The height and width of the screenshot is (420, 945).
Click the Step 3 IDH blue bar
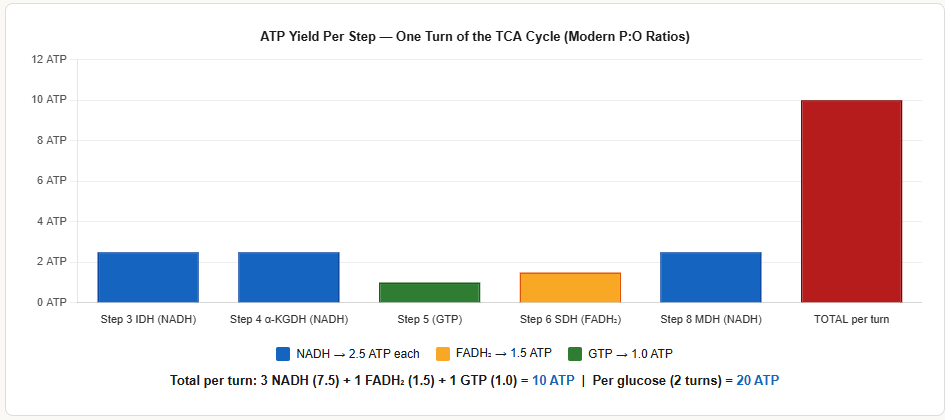click(148, 277)
